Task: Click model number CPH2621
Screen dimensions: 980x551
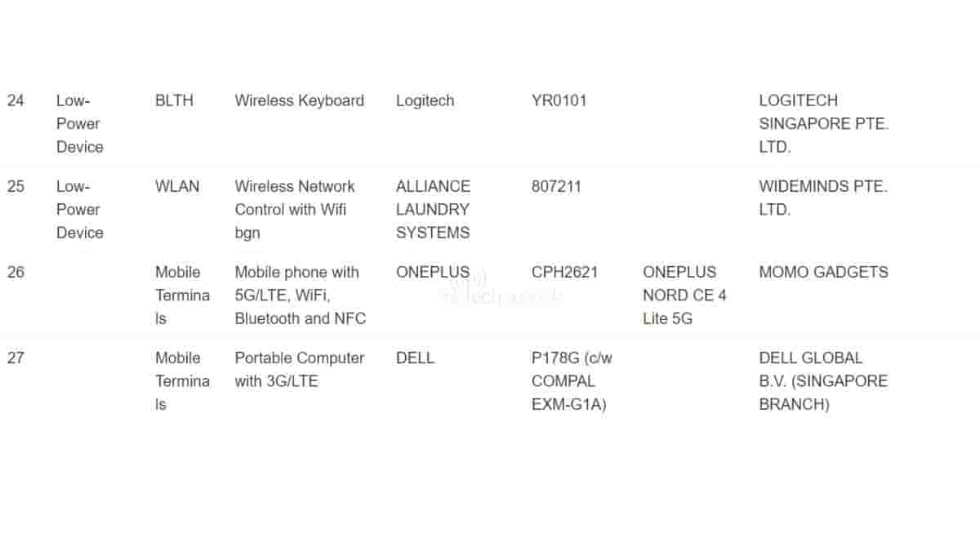Action: [x=564, y=273]
